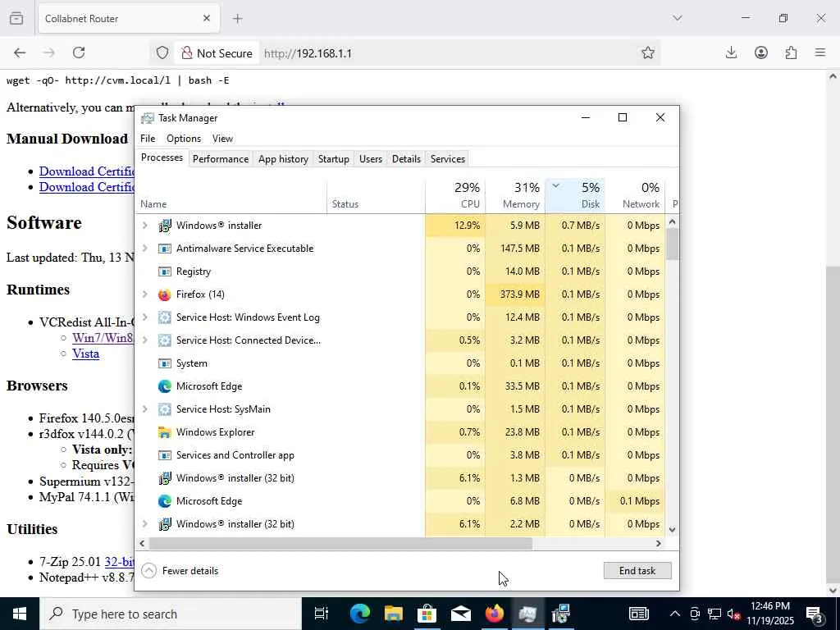Click the shield tracking protection icon
Image resolution: width=840 pixels, height=630 pixels.
point(162,53)
